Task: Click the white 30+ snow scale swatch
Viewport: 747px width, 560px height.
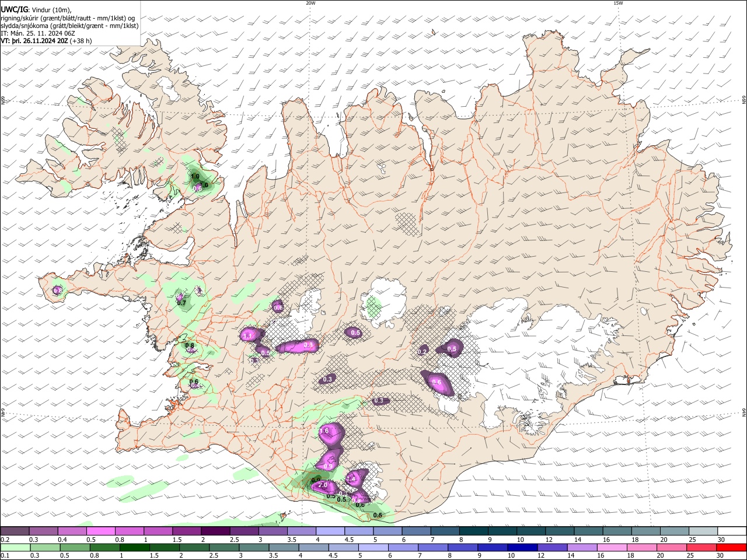Action: 731,531
